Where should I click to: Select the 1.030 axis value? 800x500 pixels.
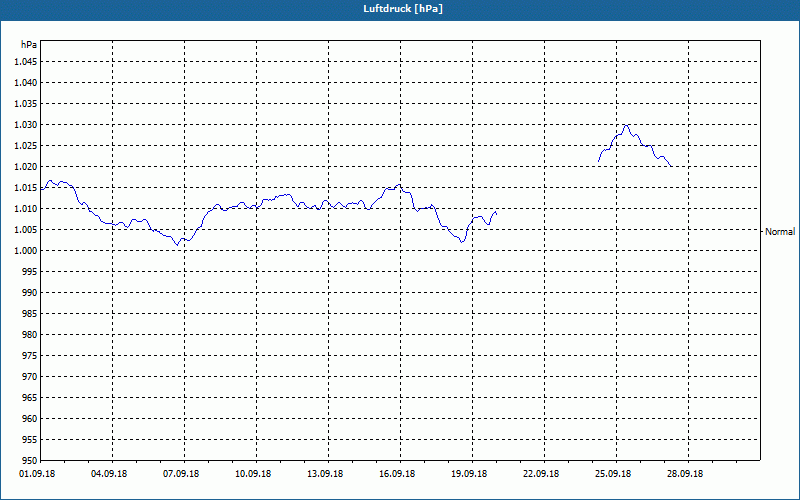coord(26,124)
